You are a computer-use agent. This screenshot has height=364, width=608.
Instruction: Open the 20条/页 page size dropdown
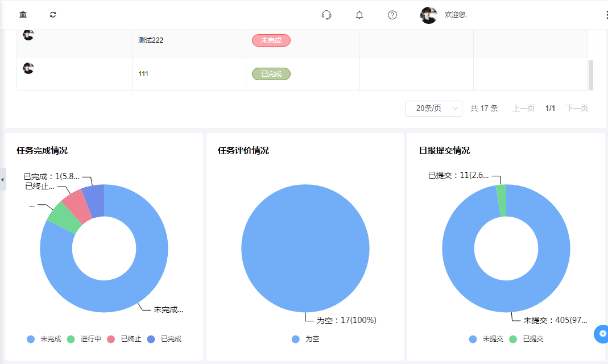433,108
